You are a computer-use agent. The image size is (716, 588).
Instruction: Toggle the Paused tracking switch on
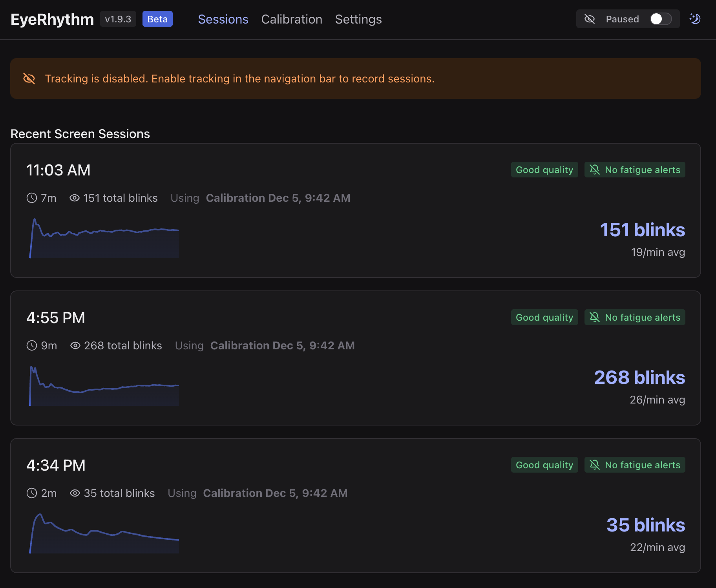pyautogui.click(x=661, y=19)
